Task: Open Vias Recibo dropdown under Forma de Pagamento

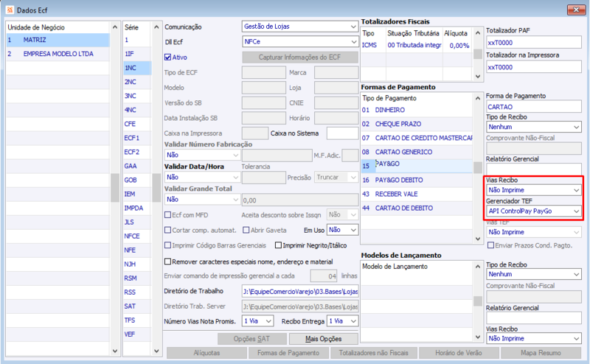Action: [x=533, y=190]
